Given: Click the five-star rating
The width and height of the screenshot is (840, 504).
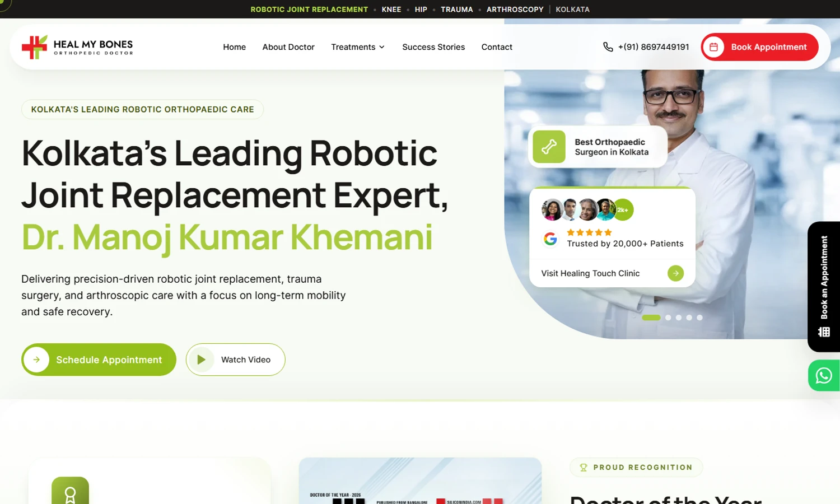Looking at the screenshot, I should tap(589, 232).
